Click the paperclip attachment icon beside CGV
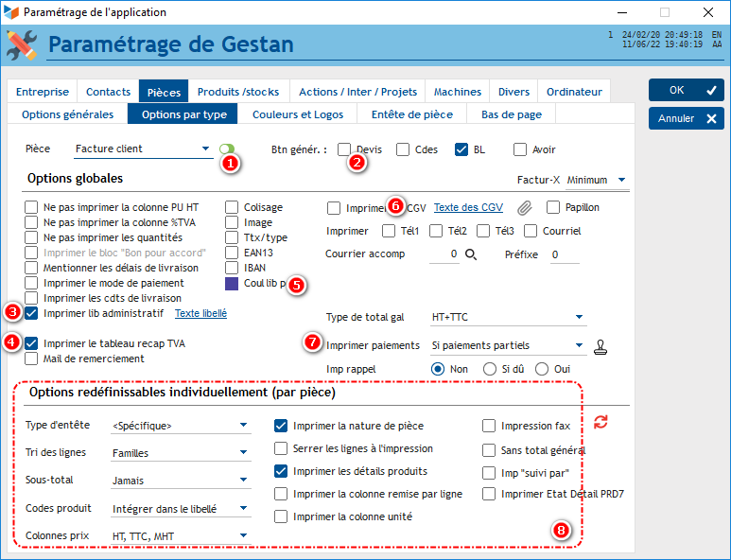This screenshot has height=560, width=731. pos(524,208)
